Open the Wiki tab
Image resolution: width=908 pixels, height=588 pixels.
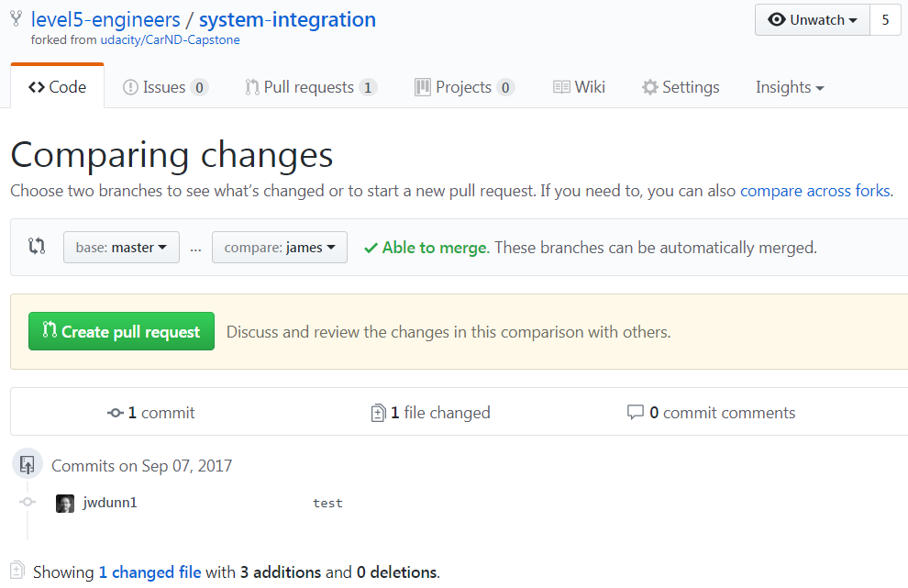pos(579,87)
